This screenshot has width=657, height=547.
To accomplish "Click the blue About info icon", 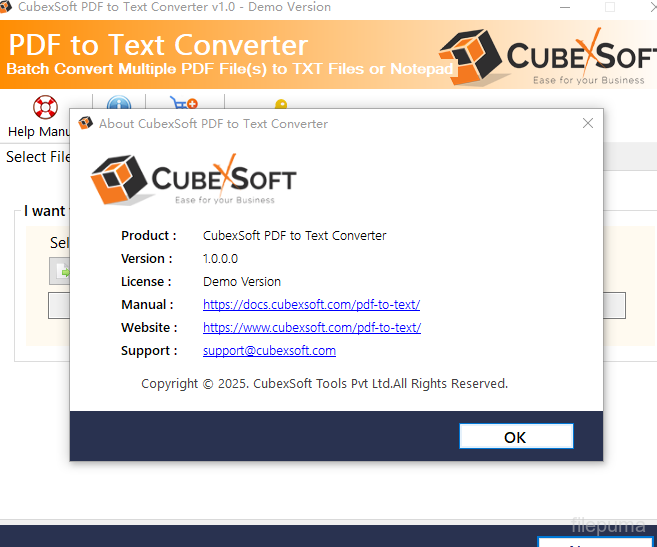I will coord(119,106).
